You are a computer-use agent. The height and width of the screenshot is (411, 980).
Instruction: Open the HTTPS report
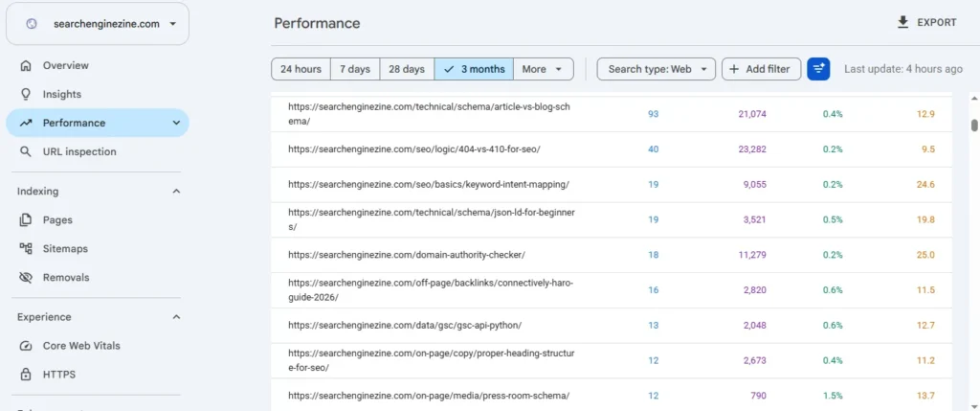tap(98, 374)
